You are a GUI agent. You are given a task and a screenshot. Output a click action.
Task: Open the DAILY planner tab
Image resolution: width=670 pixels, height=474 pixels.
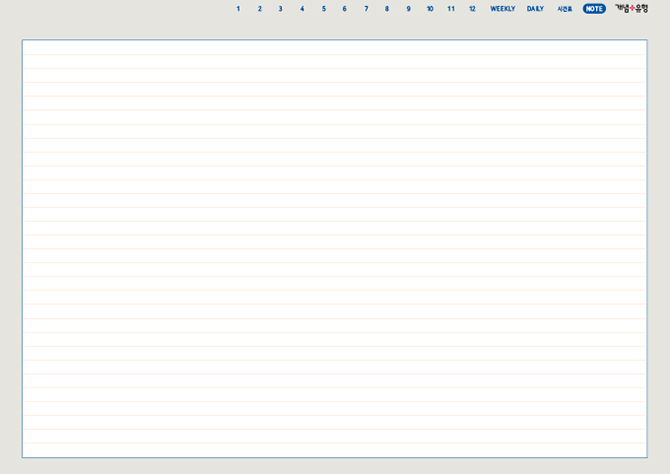pos(535,9)
